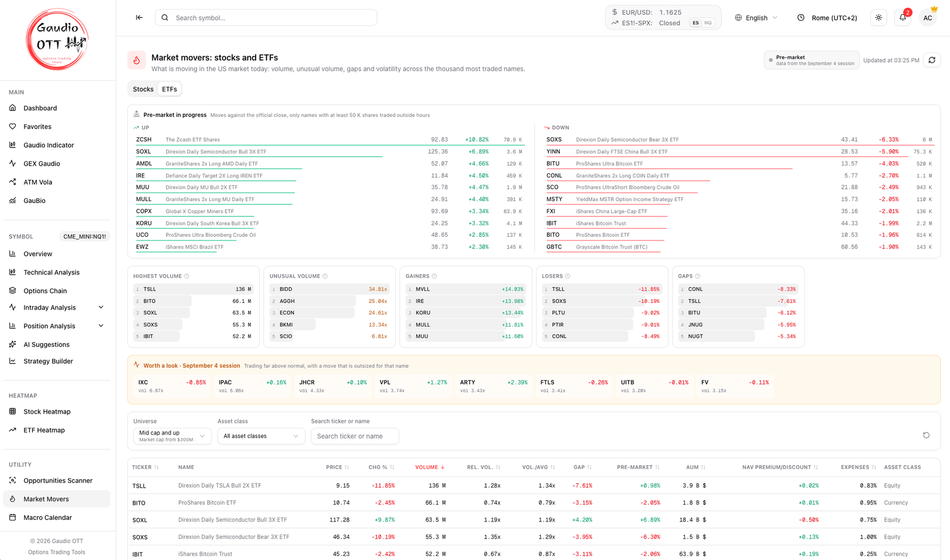Select CONL in Gaps list
This screenshot has height=560, width=950.
[739, 289]
